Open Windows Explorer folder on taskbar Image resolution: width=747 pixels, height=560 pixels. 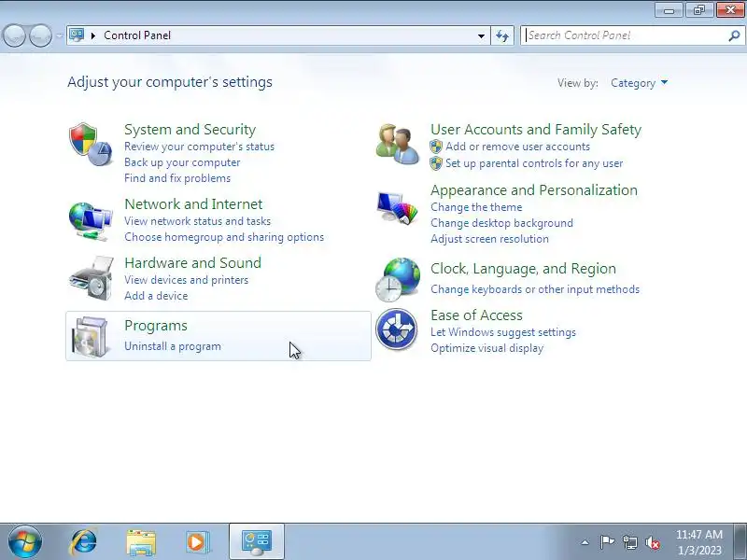pyautogui.click(x=141, y=542)
